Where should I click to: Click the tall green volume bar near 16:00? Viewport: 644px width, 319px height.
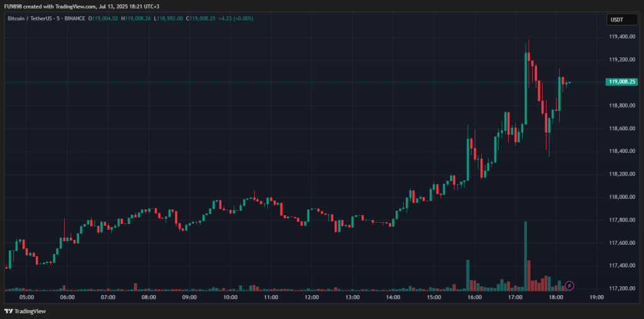(x=467, y=275)
